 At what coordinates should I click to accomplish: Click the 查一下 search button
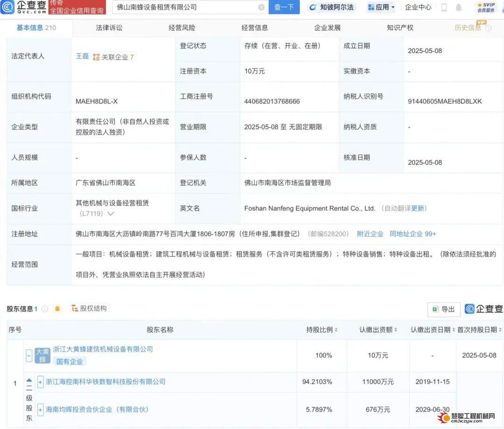284,7
